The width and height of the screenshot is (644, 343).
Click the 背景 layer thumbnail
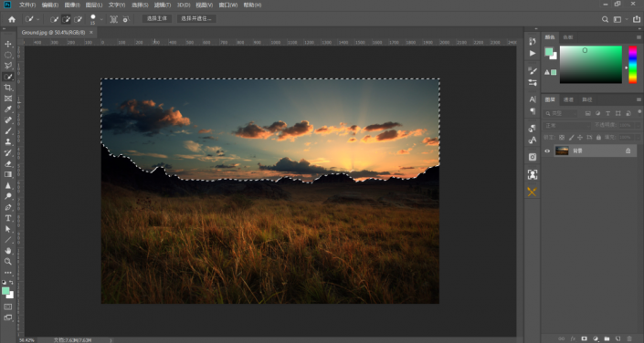562,151
